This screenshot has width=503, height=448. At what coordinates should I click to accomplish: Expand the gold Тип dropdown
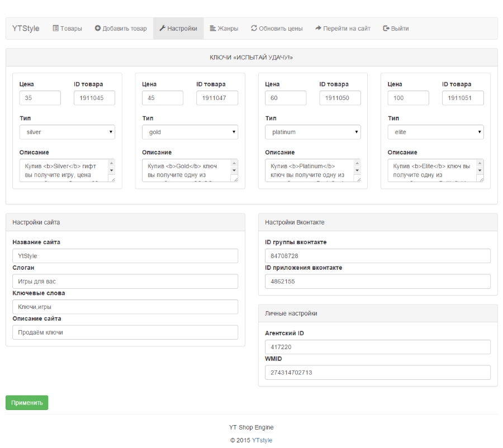189,132
